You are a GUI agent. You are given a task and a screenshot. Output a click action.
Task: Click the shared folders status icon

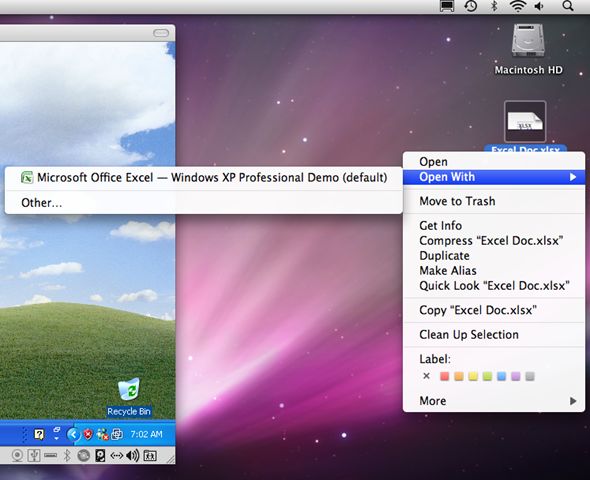(x=150, y=456)
